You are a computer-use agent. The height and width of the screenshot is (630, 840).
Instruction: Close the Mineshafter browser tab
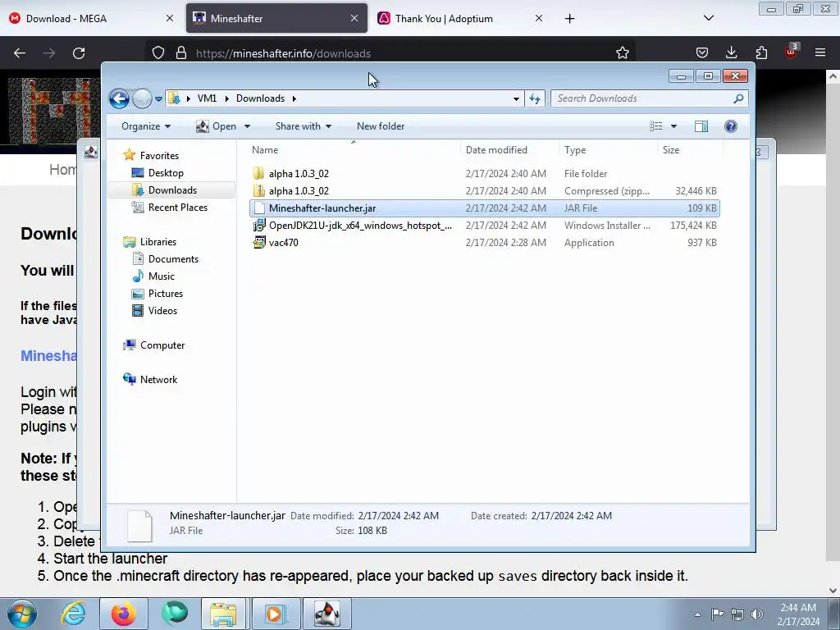pyautogui.click(x=354, y=18)
